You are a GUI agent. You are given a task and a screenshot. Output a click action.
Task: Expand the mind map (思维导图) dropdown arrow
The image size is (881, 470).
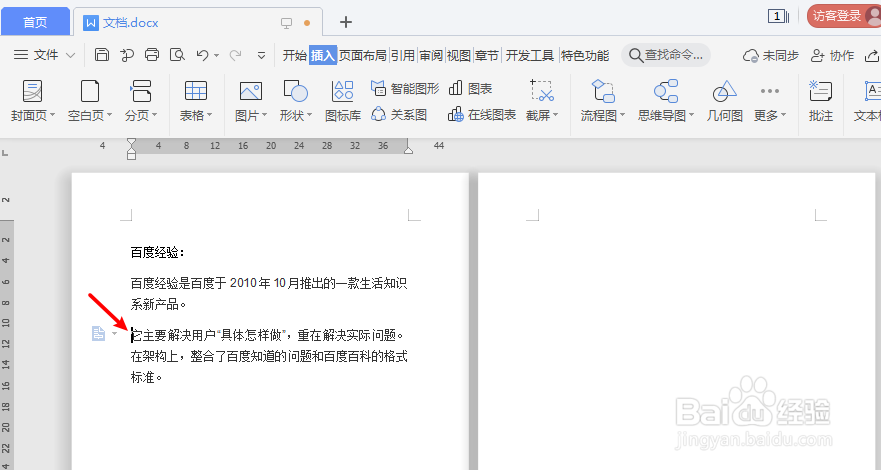pyautogui.click(x=692, y=115)
